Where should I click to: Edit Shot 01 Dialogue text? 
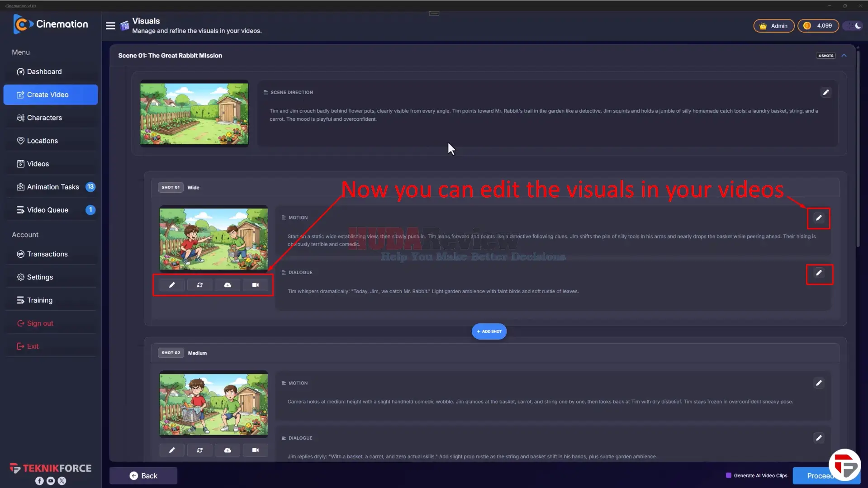click(x=818, y=273)
